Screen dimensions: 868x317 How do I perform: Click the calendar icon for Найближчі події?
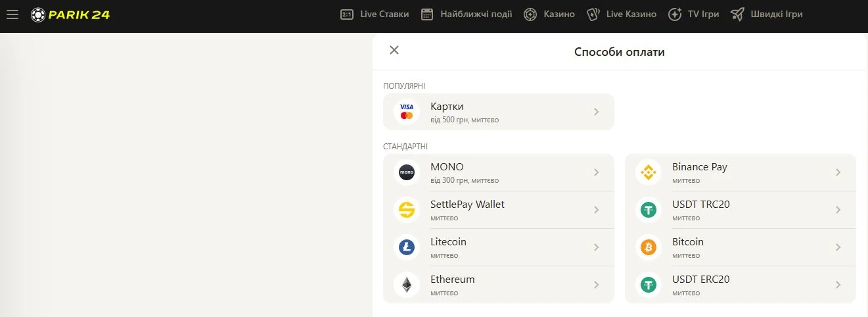pos(427,14)
